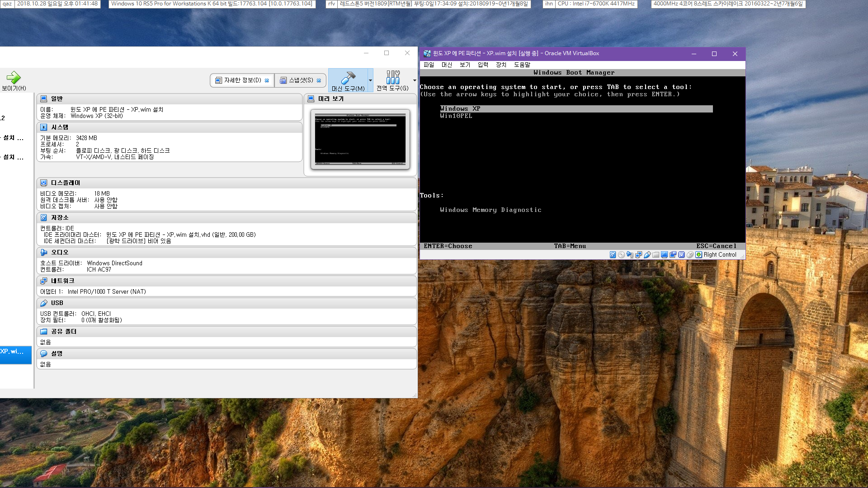
Task: Select Windows XP boot entry
Action: click(576, 109)
